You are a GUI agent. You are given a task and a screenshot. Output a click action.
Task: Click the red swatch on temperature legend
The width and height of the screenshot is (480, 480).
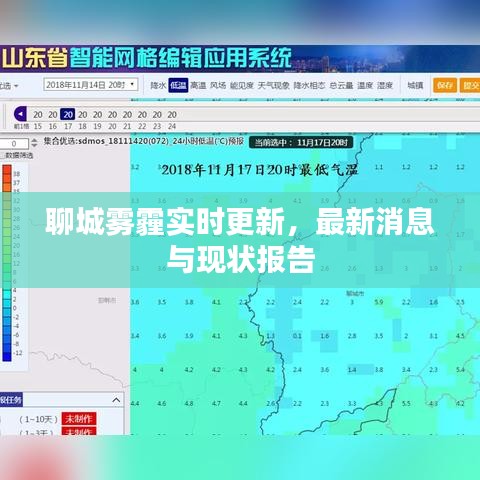click(7, 169)
